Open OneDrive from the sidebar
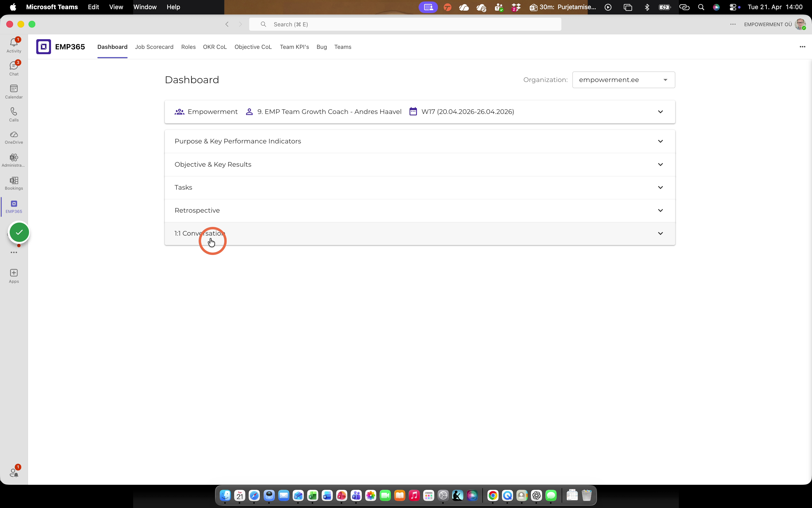This screenshot has height=508, width=812. (14, 137)
